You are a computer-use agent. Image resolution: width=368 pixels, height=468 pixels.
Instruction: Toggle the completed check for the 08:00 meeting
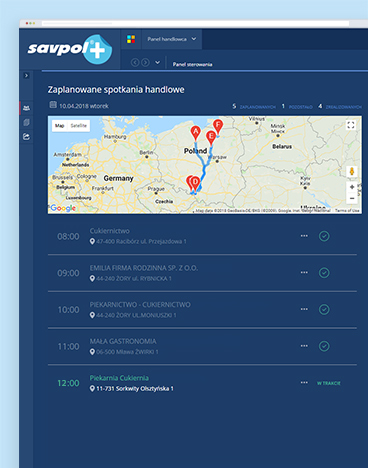(x=324, y=236)
